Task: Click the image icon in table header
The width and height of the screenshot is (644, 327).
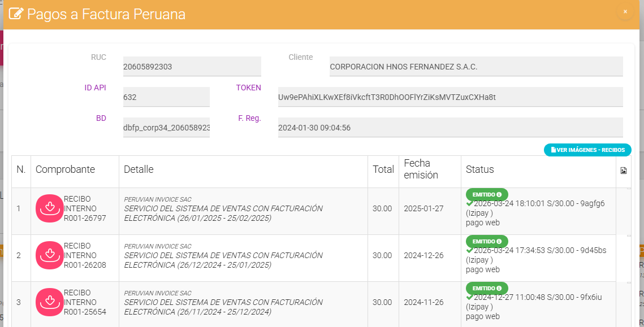Action: pyautogui.click(x=623, y=171)
